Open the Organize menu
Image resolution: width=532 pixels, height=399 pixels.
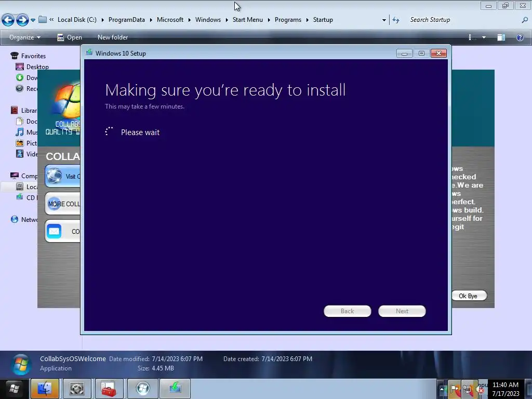tap(25, 37)
